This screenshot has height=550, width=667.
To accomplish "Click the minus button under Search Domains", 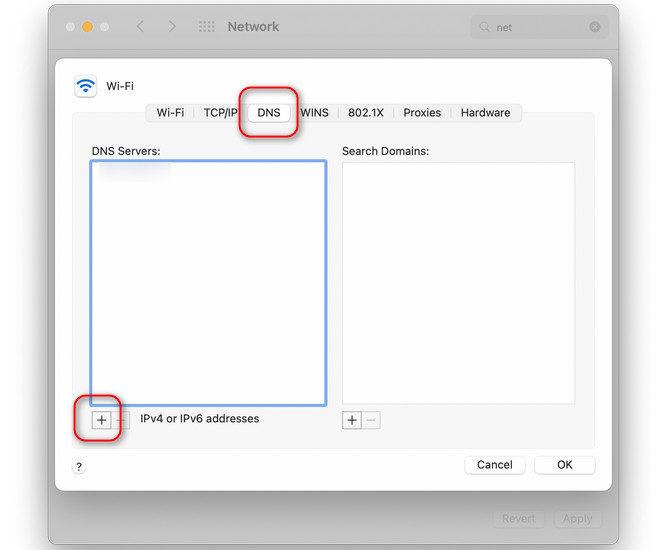I will point(371,420).
